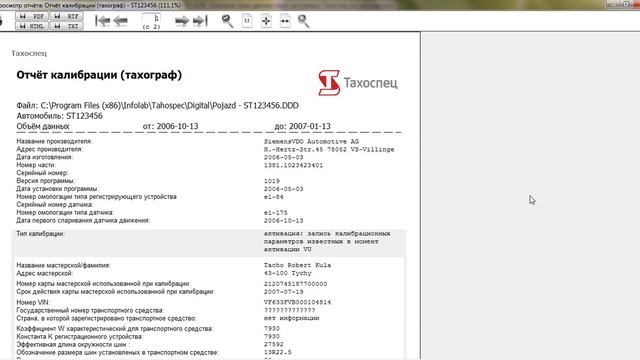This screenshot has width=640, height=360.
Task: Click workshop name Tacho Robert Kula
Action: tap(298, 265)
